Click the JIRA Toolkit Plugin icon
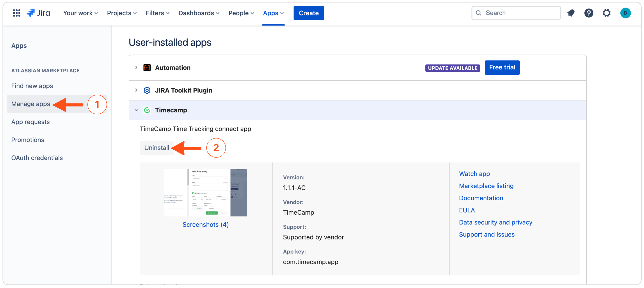The height and width of the screenshot is (288, 644). pyautogui.click(x=147, y=90)
